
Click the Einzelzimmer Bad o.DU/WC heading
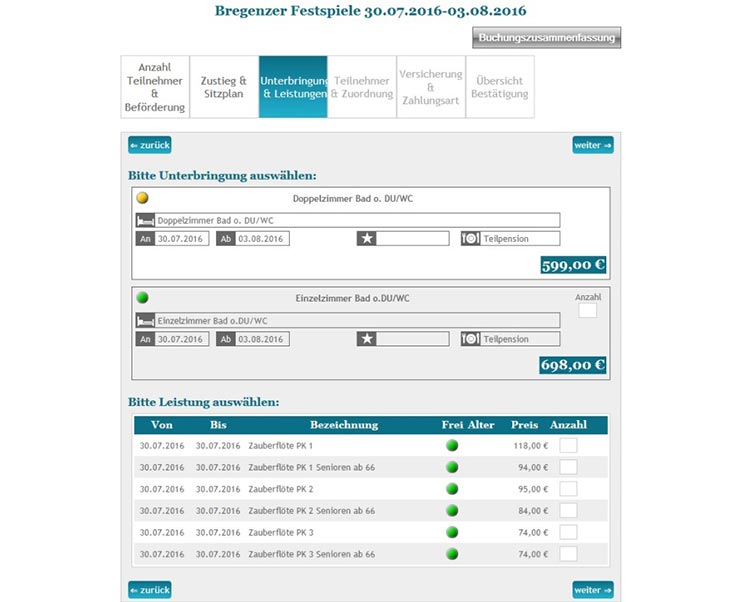(353, 298)
